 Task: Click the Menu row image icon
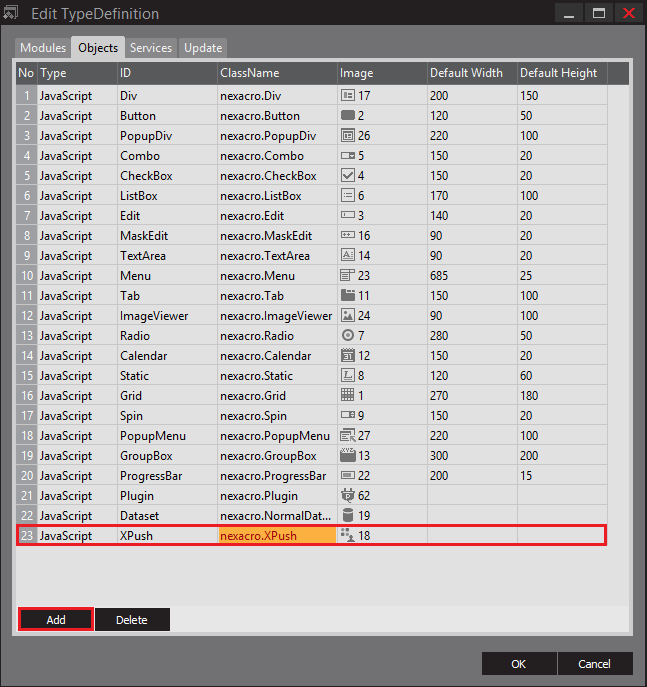pos(347,276)
